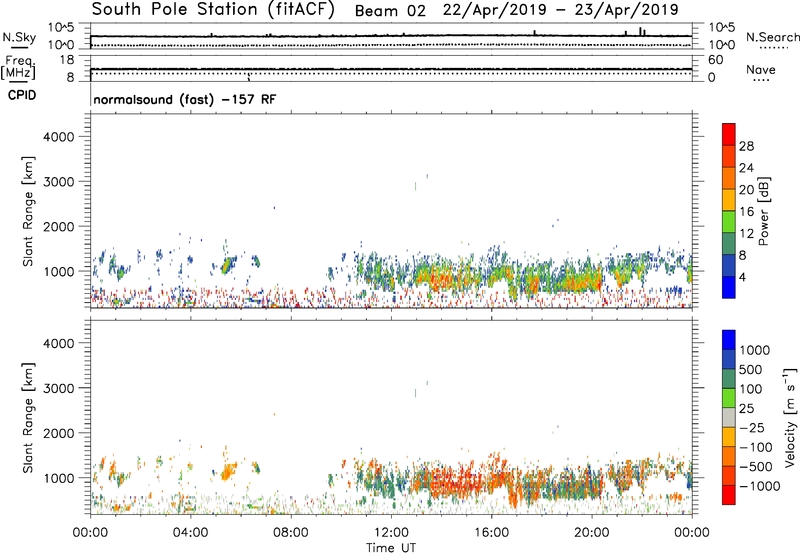800x554 pixels.
Task: Click the 'Nave' legend label
Action: tap(761, 69)
